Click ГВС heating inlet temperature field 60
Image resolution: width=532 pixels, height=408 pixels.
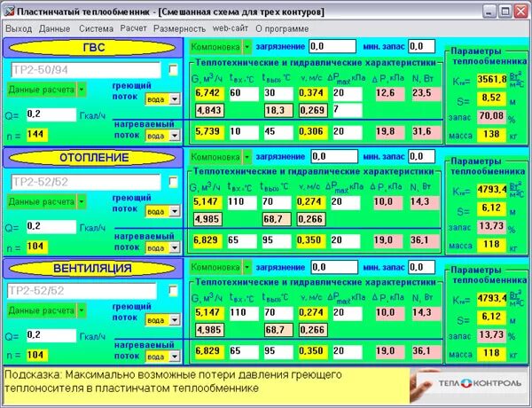pyautogui.click(x=244, y=93)
